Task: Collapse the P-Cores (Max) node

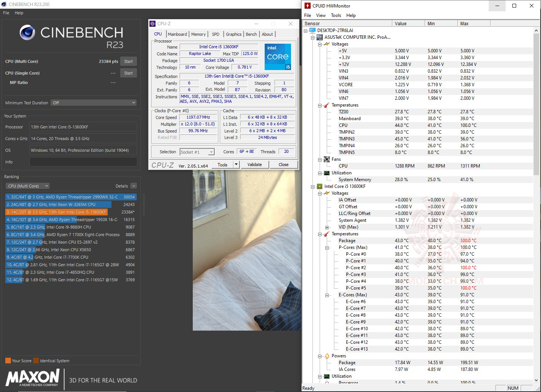Action: 327,247
